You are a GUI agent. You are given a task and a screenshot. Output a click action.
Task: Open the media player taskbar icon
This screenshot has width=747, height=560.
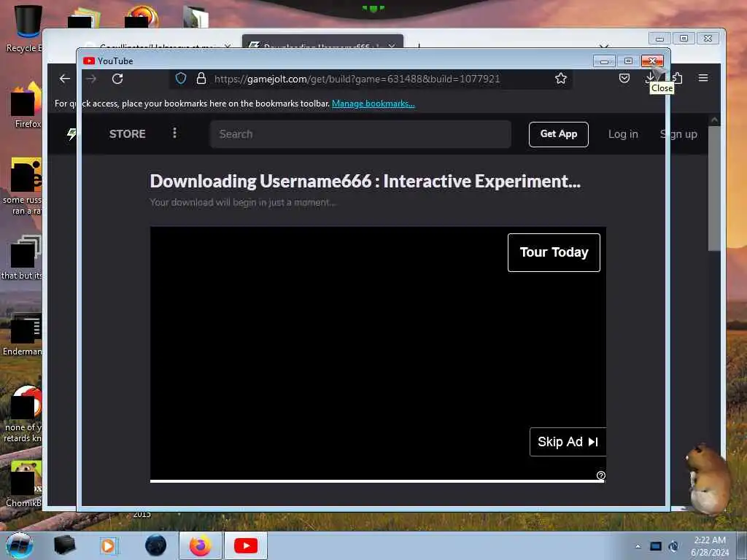pyautogui.click(x=108, y=545)
